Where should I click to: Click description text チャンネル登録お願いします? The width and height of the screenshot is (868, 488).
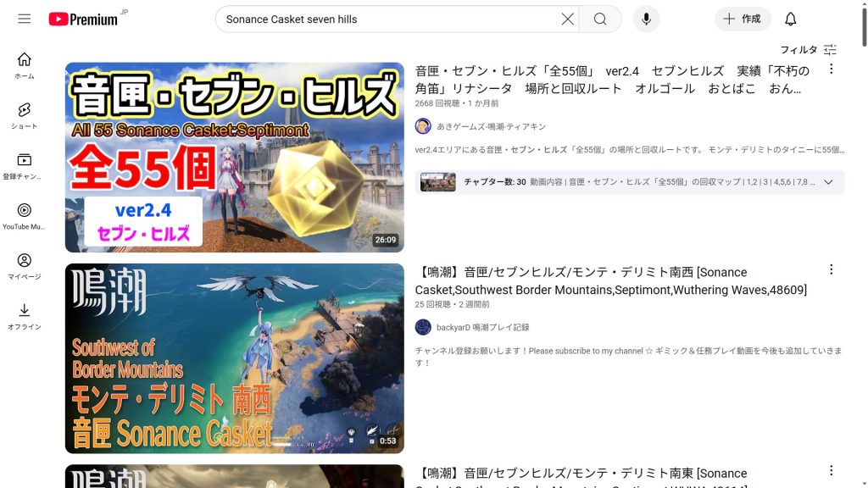click(629, 357)
